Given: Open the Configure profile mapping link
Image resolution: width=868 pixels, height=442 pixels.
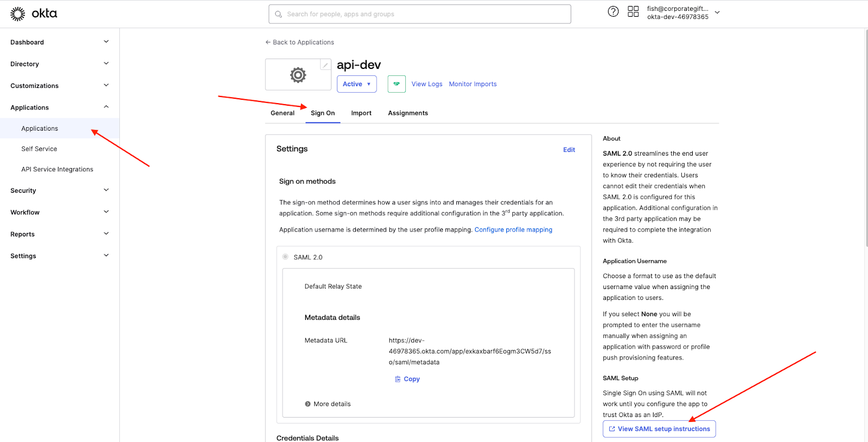Looking at the screenshot, I should pos(513,230).
